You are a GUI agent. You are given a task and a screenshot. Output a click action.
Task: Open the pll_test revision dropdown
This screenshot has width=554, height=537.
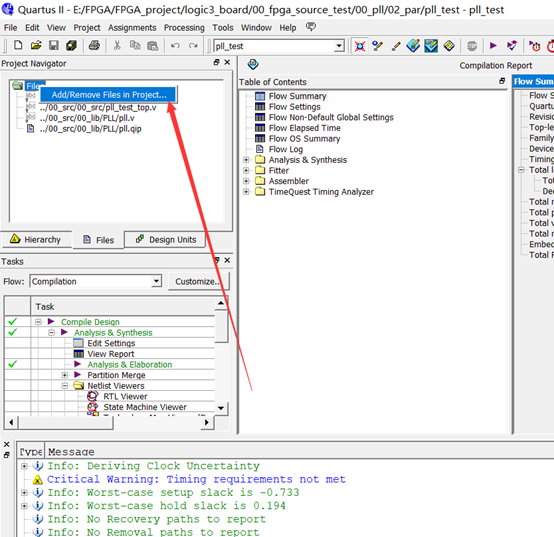coord(339,46)
